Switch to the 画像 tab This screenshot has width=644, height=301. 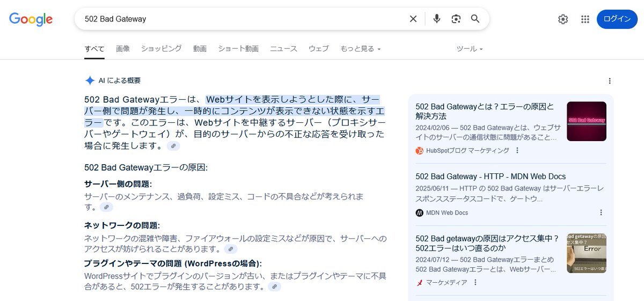[x=123, y=49]
